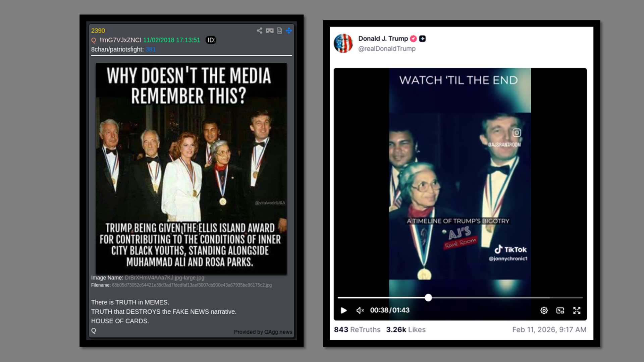Open the post number 2390 link
The height and width of the screenshot is (362, 644).
98,31
